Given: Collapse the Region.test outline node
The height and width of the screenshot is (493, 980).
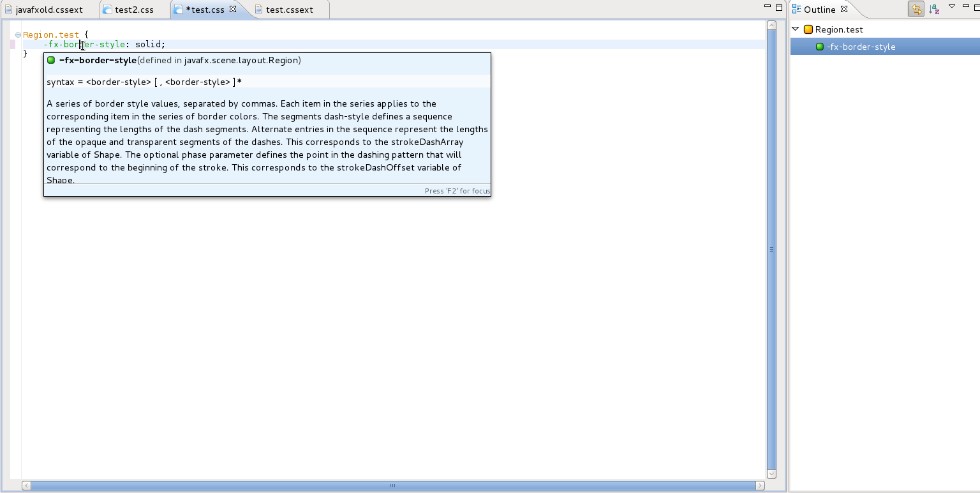Looking at the screenshot, I should coord(796,29).
